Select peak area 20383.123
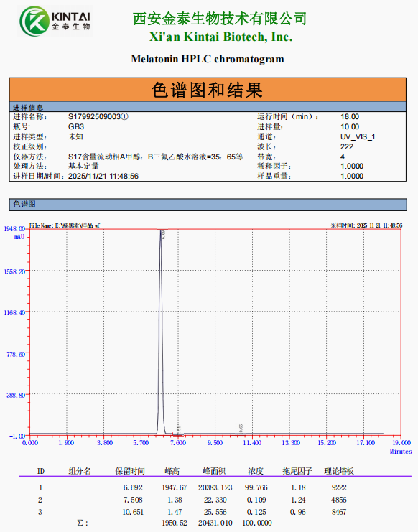This screenshot has height=532, width=418. [215, 488]
